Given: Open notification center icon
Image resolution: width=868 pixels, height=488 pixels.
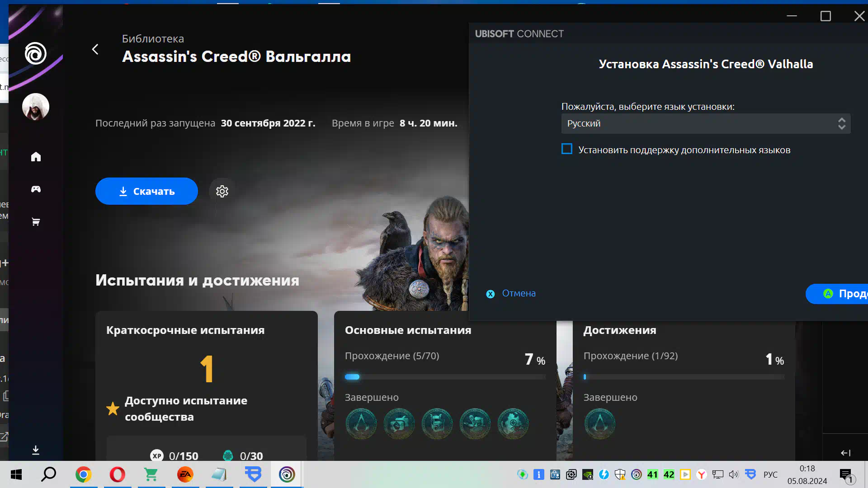Looking at the screenshot, I should [x=847, y=475].
